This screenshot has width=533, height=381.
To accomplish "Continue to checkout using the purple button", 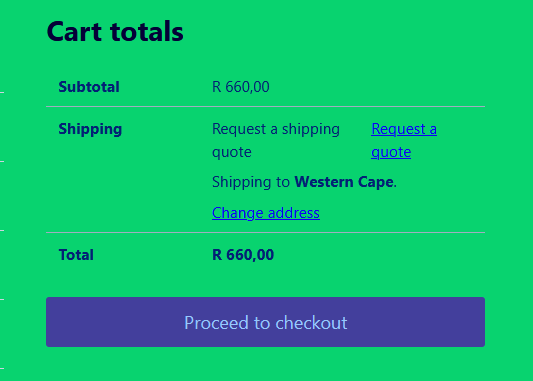I will [x=265, y=322].
